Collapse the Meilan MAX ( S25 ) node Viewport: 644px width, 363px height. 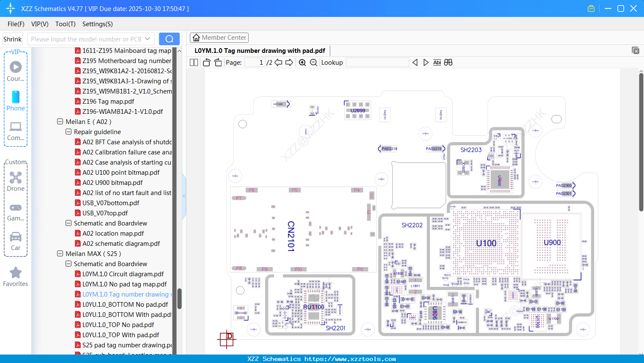pyautogui.click(x=60, y=253)
